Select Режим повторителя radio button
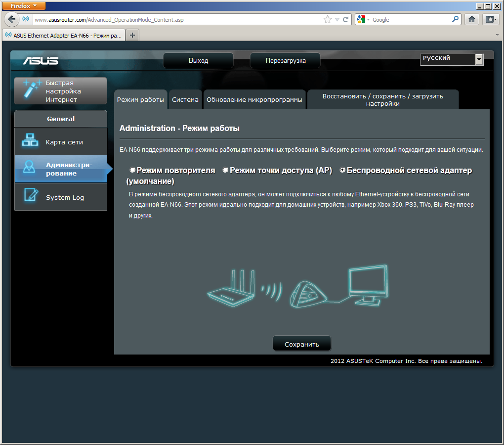The image size is (504, 445). 132,170
